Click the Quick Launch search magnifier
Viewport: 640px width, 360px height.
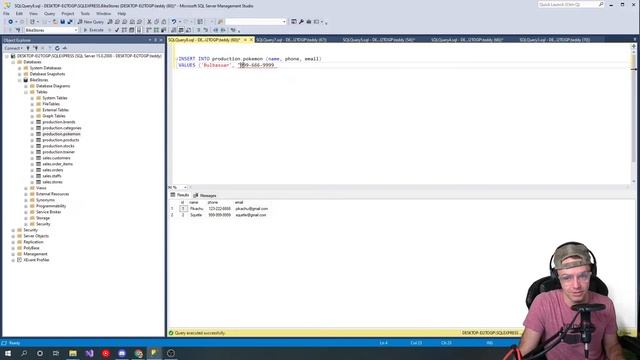click(x=601, y=4)
